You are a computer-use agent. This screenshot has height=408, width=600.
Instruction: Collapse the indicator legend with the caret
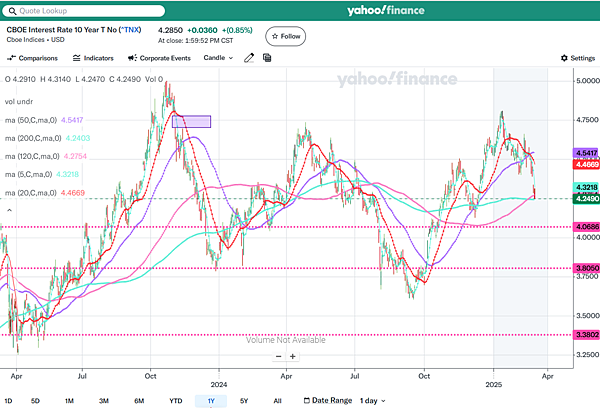click(10, 210)
